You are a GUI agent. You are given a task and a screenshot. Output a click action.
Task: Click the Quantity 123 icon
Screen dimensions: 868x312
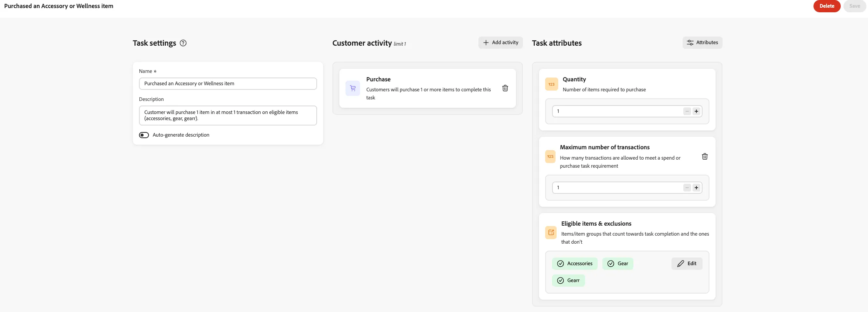[x=552, y=84]
